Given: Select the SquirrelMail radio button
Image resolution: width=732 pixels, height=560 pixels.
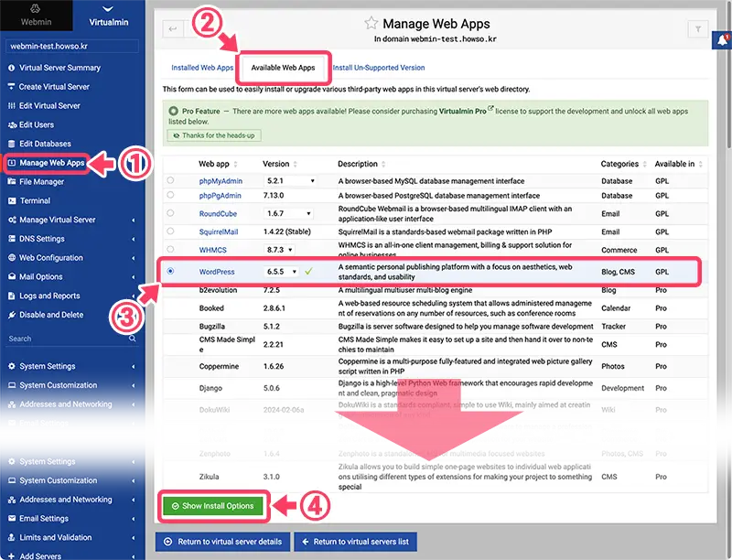Looking at the screenshot, I should click(170, 231).
